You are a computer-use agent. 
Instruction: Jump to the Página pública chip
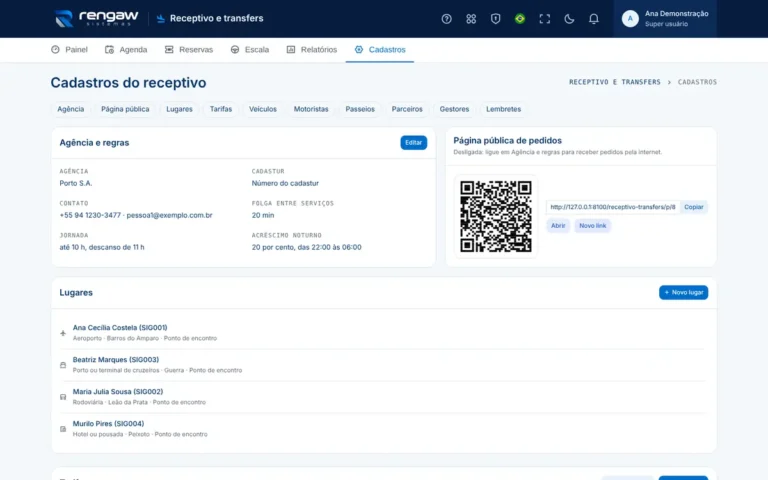click(x=125, y=109)
